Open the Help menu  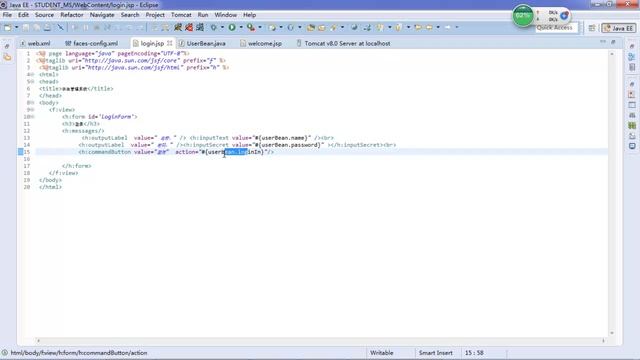(x=249, y=15)
